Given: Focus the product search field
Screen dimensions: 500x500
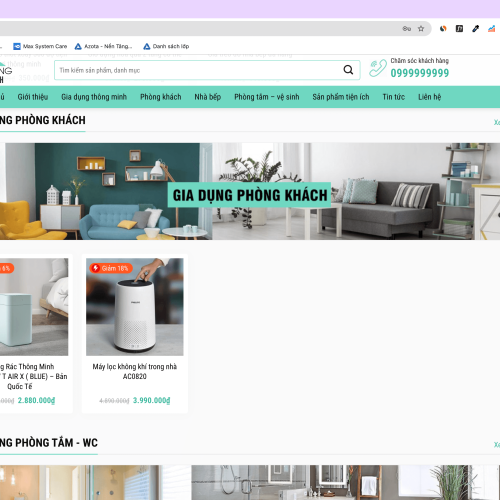Looking at the screenshot, I should coord(207,70).
